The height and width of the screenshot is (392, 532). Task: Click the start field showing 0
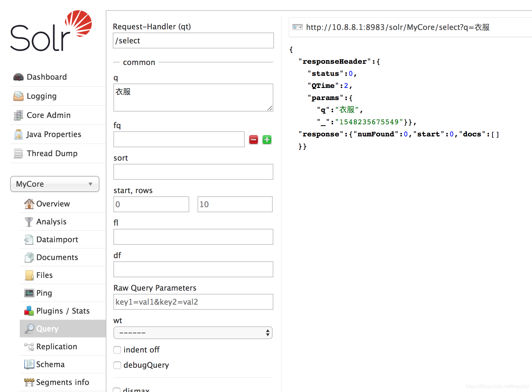[x=151, y=204]
